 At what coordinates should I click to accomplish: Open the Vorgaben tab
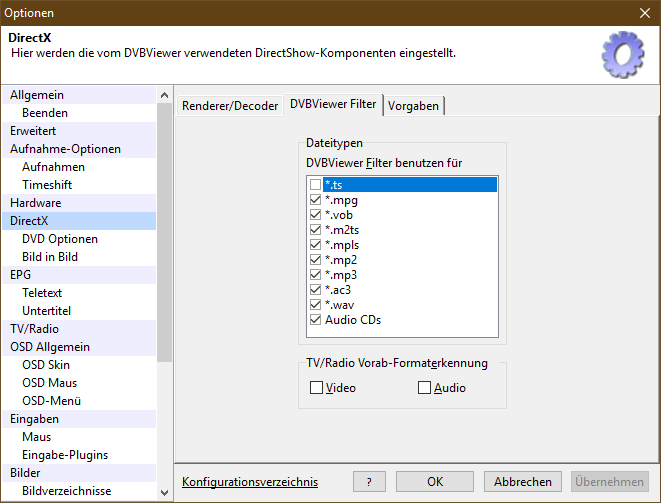pyautogui.click(x=413, y=105)
